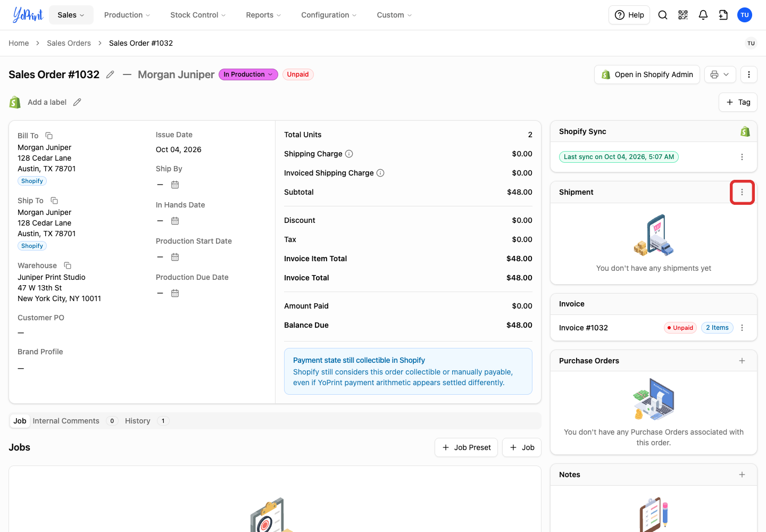Open the Ship By calendar picker

tap(175, 185)
